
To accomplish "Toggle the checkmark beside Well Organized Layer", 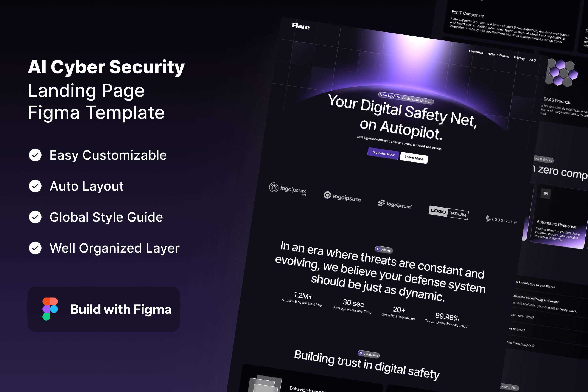I will point(36,248).
